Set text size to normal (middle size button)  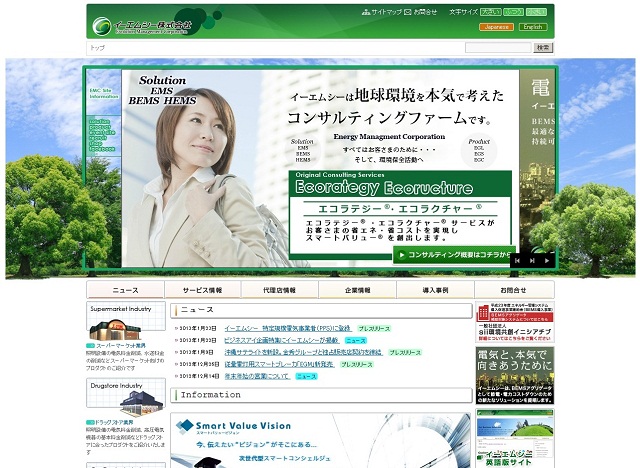[513, 12]
